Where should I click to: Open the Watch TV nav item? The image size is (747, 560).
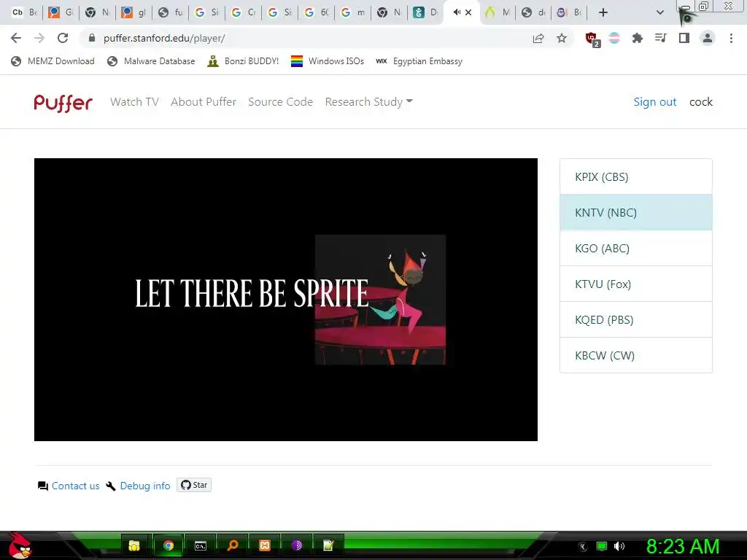coord(134,102)
